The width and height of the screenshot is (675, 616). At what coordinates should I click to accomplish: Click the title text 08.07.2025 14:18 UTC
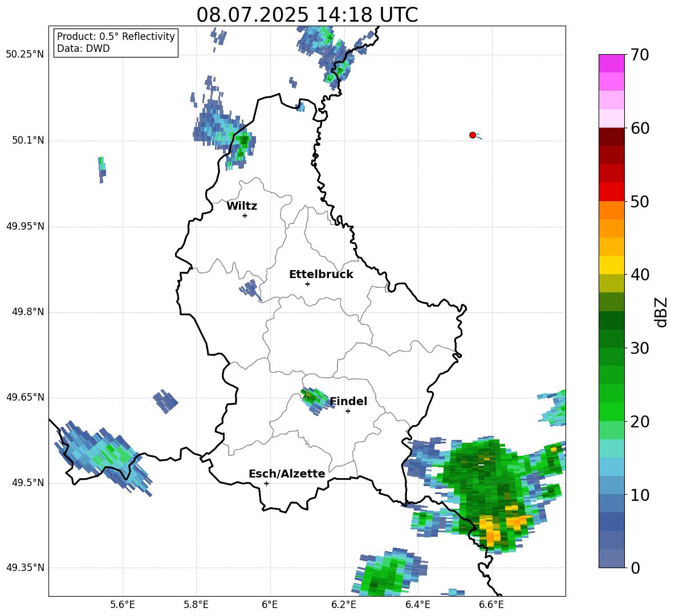tap(307, 15)
